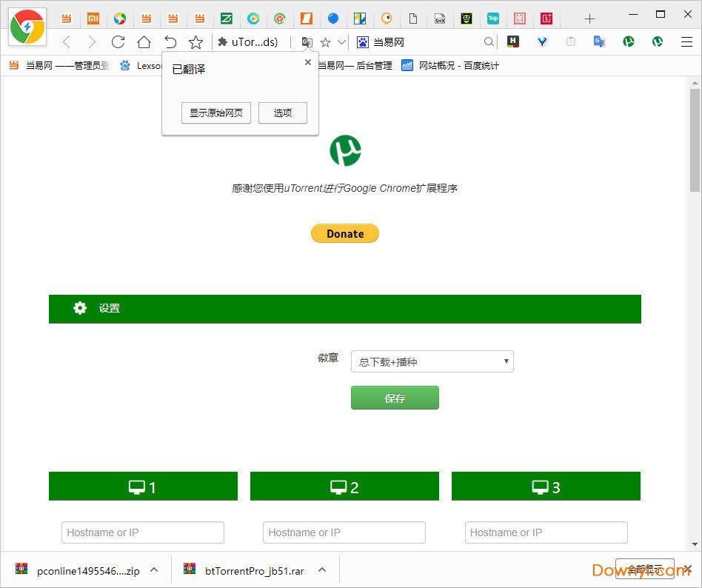Expand options for pconline zip download

click(154, 570)
